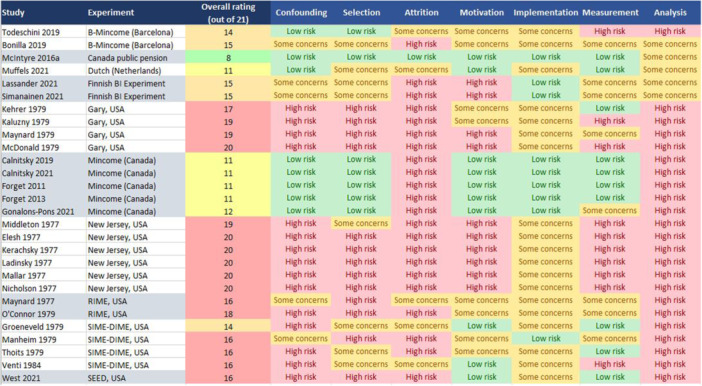The image size is (702, 386).
Task: Select the Overall rating column header
Action: coord(228,13)
